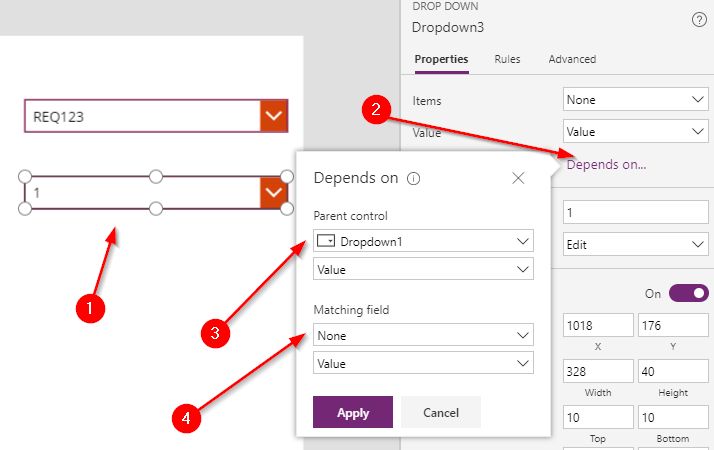Click the info icon beside Depends on

pyautogui.click(x=413, y=179)
